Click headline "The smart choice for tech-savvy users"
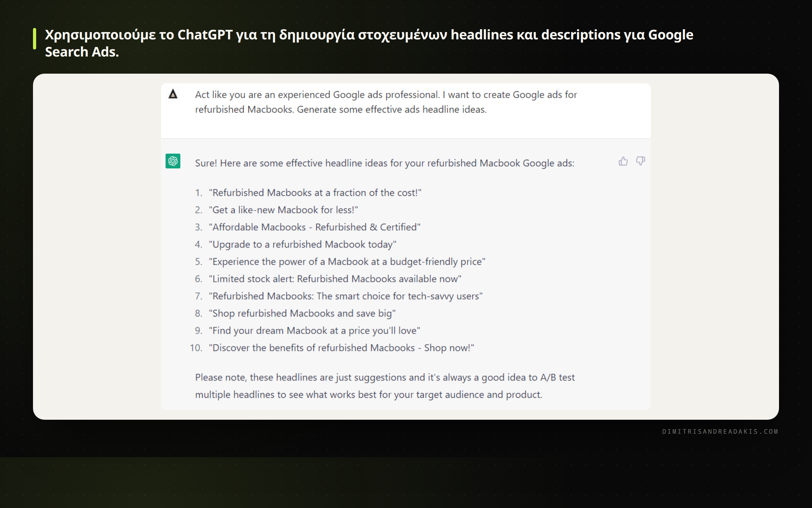The image size is (812, 508). tap(346, 296)
